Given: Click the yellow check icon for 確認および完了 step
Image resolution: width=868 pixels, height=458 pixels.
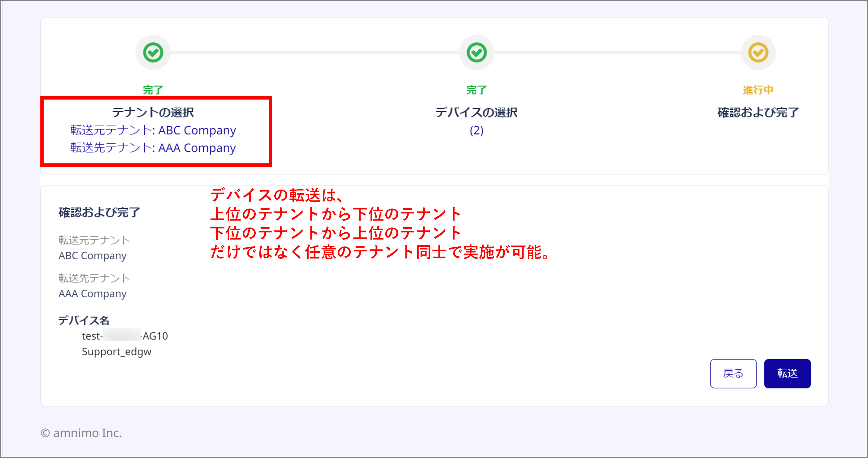Looking at the screenshot, I should pos(758,53).
